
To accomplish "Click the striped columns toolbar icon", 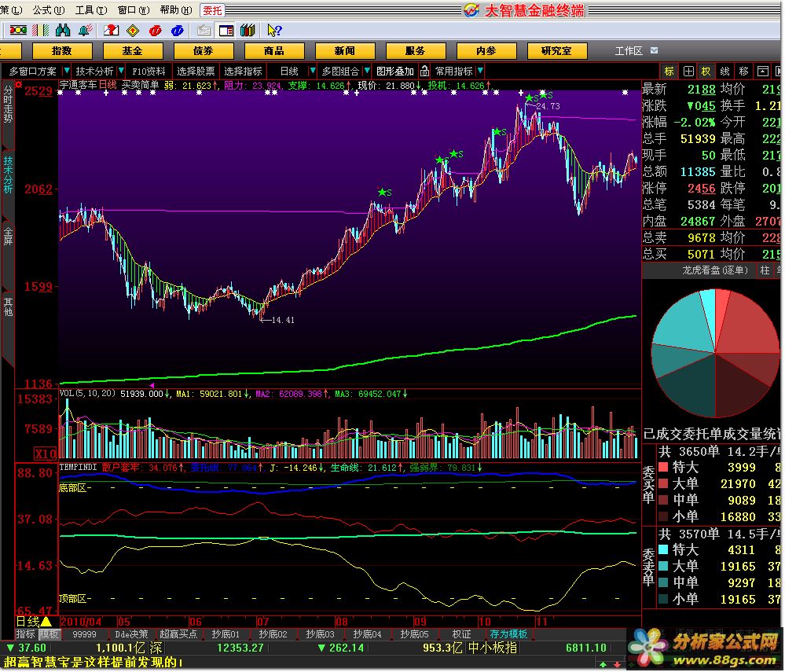I will (40, 31).
